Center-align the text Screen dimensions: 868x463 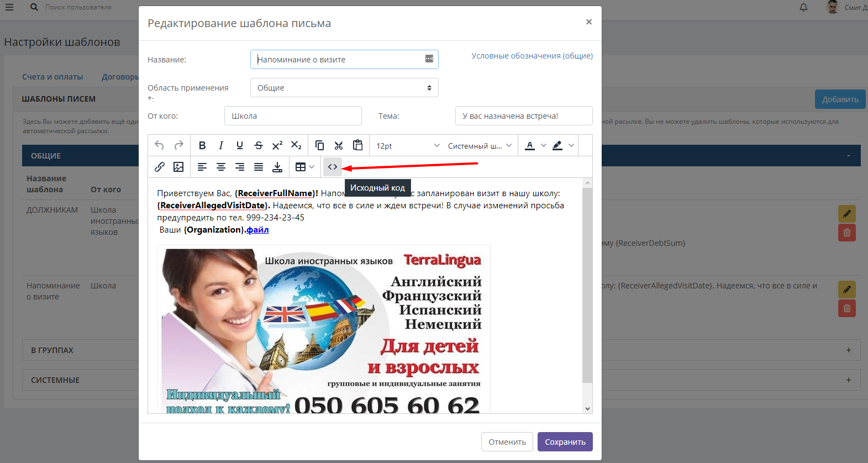click(x=221, y=167)
